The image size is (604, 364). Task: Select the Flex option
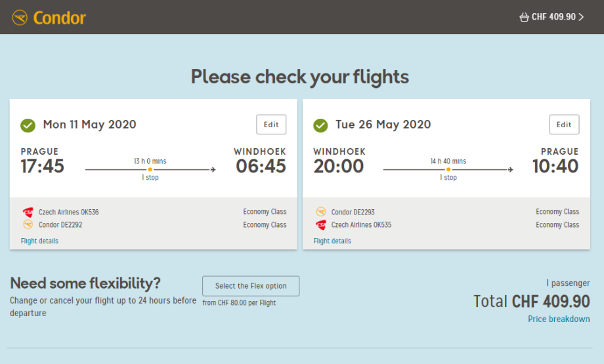[251, 286]
